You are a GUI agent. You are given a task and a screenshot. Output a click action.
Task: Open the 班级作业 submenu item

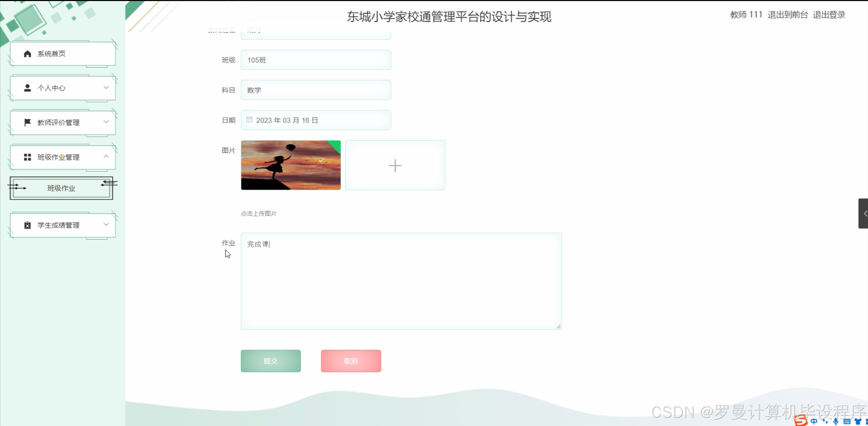(61, 188)
